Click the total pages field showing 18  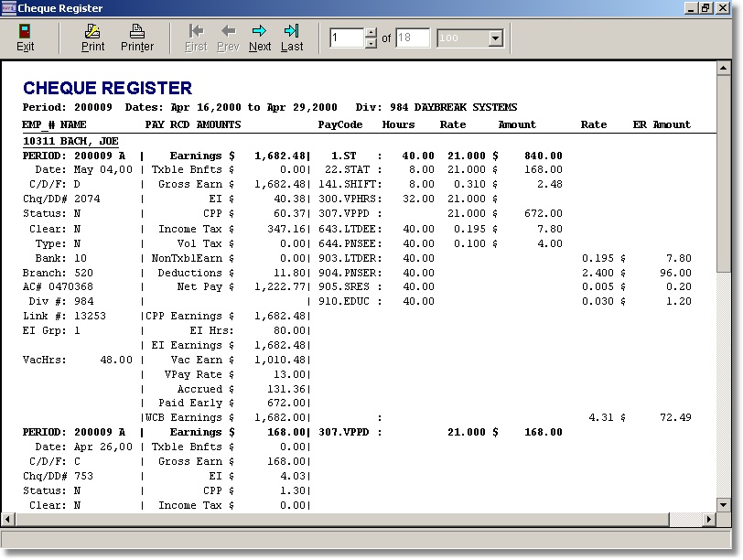[x=412, y=38]
